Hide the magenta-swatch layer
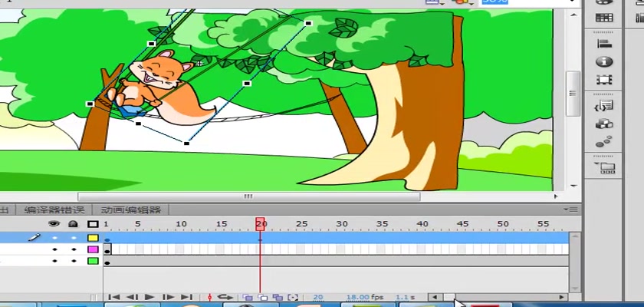The width and height of the screenshot is (644, 307). [x=54, y=249]
